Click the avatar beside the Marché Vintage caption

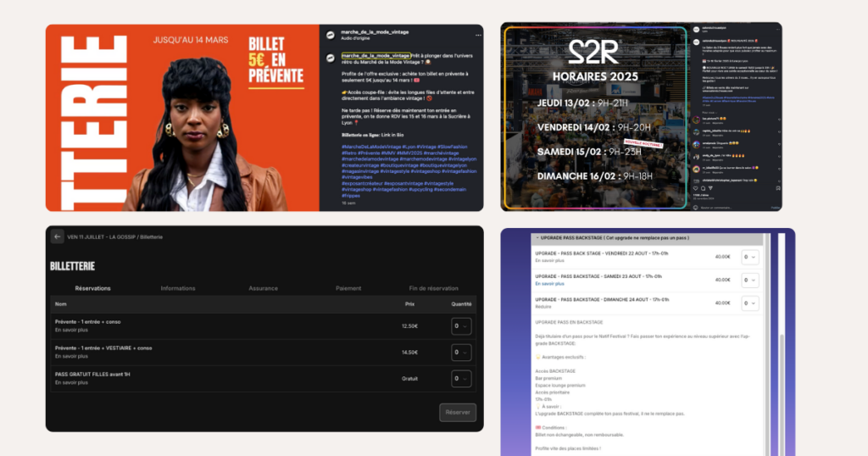click(331, 58)
